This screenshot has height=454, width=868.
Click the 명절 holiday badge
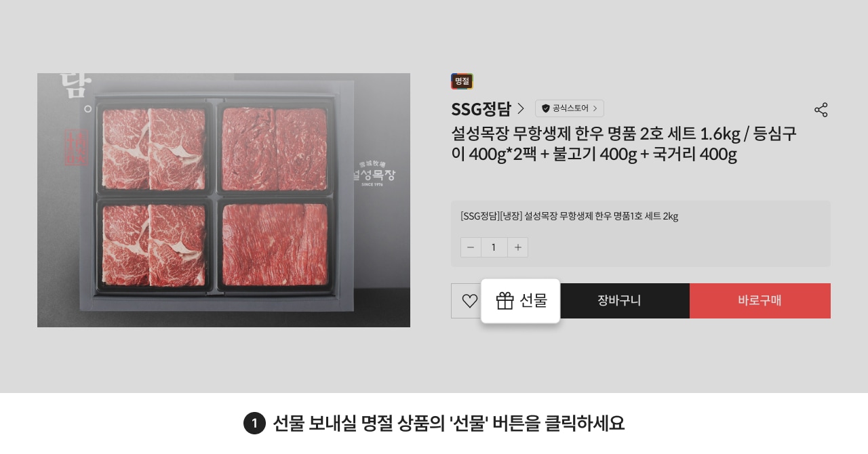[x=462, y=81]
